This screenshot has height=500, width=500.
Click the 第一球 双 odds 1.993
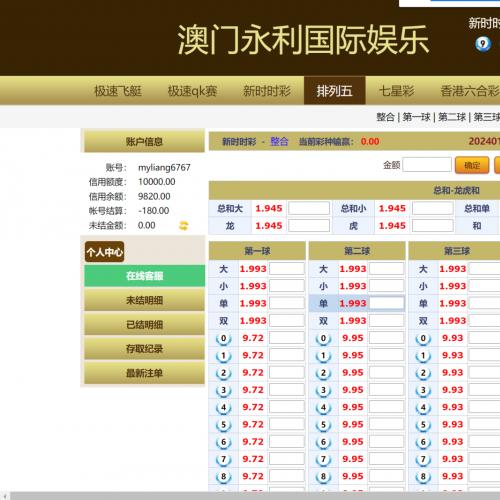point(253,321)
